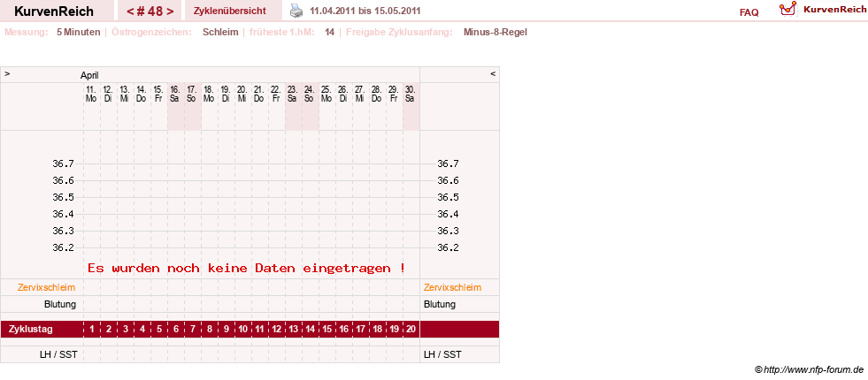This screenshot has height=380, width=868.
Task: Click the '>' arrow at chart left
Action: tap(7, 73)
